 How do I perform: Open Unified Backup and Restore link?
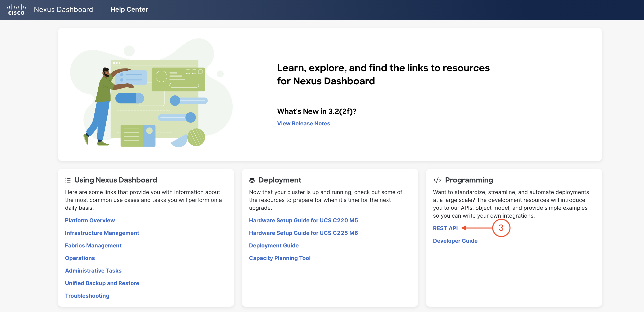(102, 283)
